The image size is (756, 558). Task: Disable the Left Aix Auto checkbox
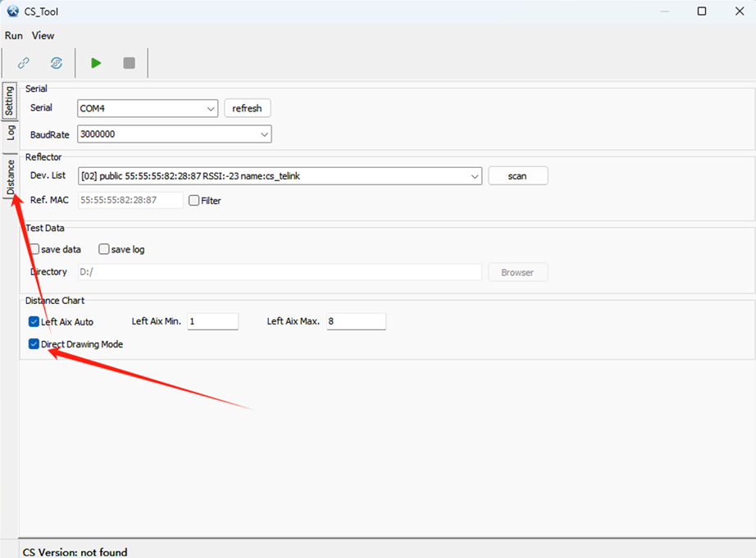34,321
